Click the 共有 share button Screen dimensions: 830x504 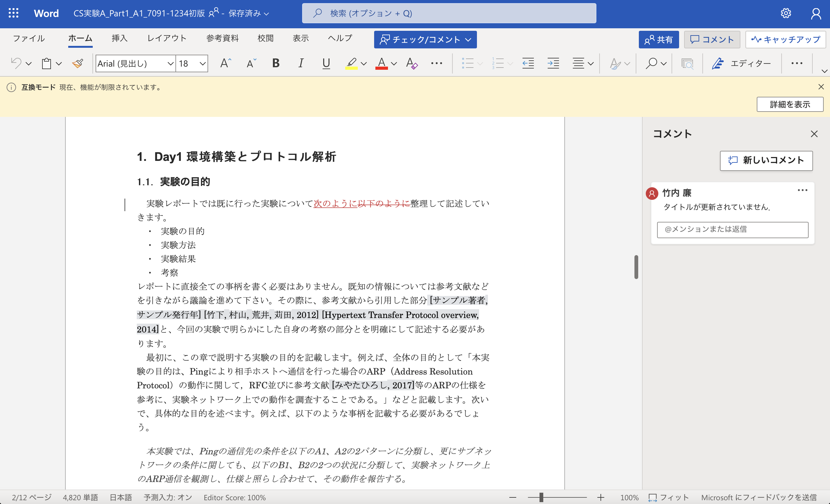point(659,39)
